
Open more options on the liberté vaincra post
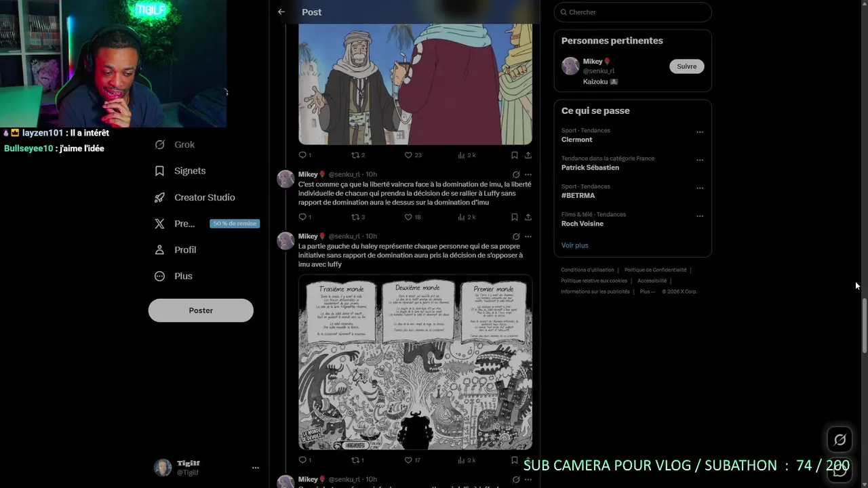[x=528, y=174]
